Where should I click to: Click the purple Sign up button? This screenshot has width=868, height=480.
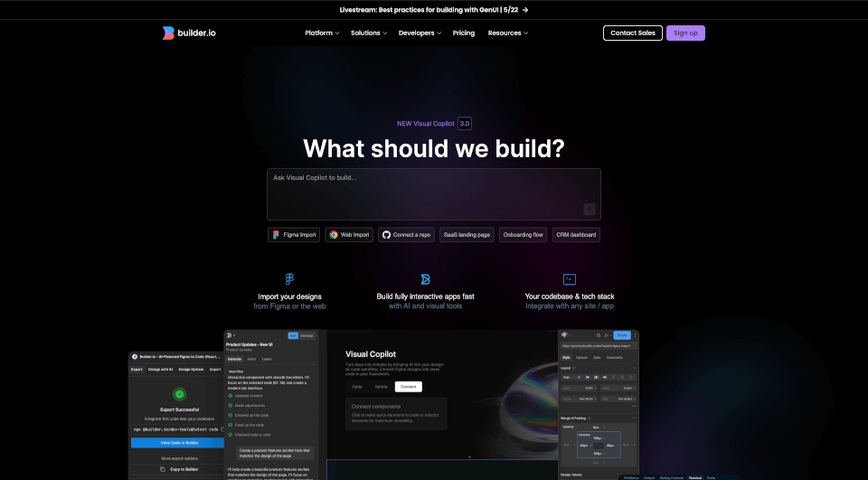(685, 33)
